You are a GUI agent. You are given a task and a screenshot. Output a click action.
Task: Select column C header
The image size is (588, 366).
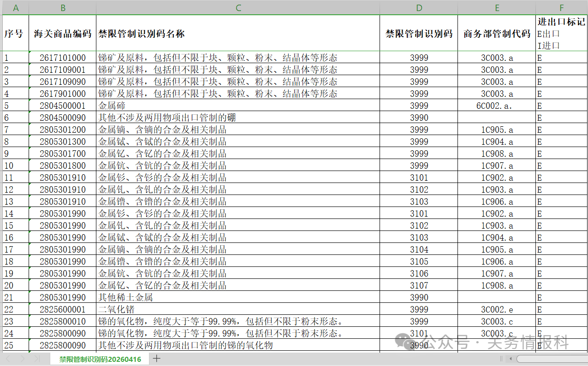[x=238, y=8]
